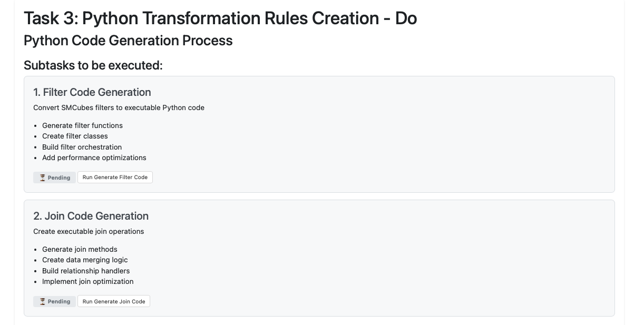Click the Run Generate Join Code button
The height and width of the screenshot is (325, 644).
tap(114, 301)
